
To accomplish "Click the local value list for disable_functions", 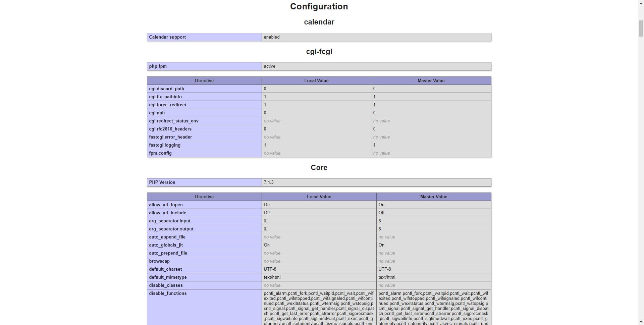I will pos(319,308).
